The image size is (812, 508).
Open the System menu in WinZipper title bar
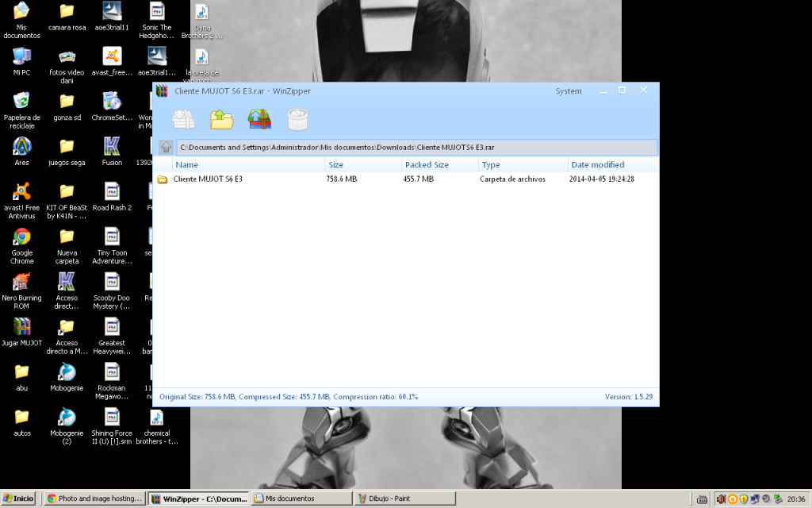click(568, 91)
